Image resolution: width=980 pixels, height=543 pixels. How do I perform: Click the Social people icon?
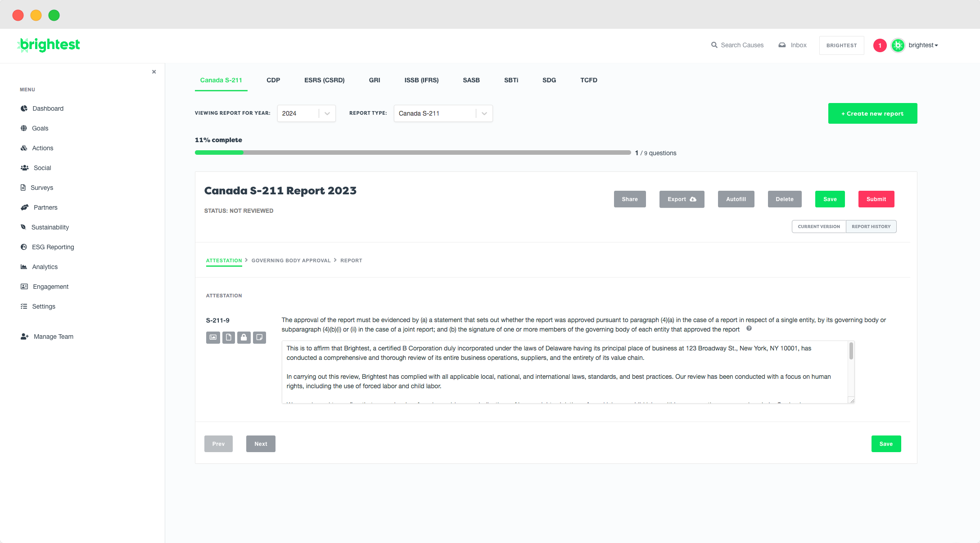pyautogui.click(x=25, y=168)
